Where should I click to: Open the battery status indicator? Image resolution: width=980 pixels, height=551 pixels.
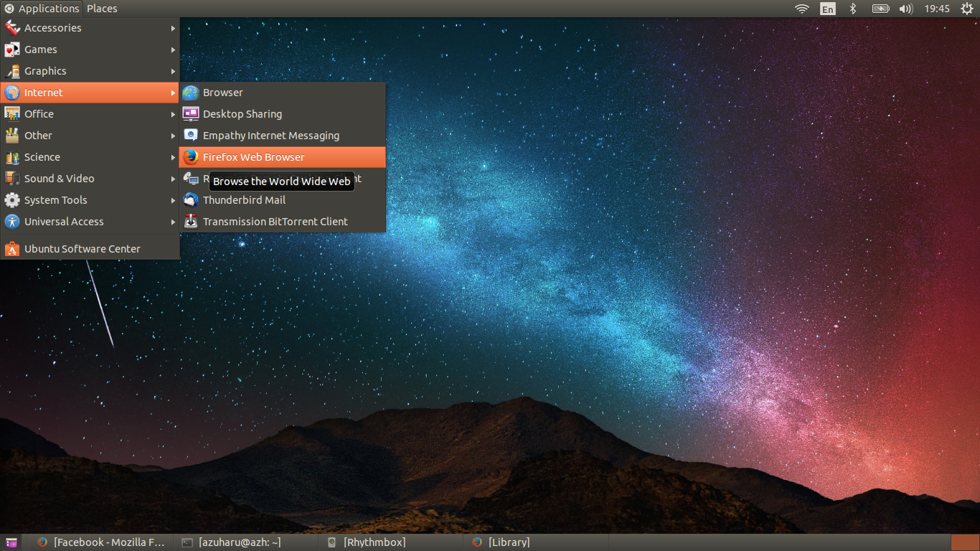[880, 9]
